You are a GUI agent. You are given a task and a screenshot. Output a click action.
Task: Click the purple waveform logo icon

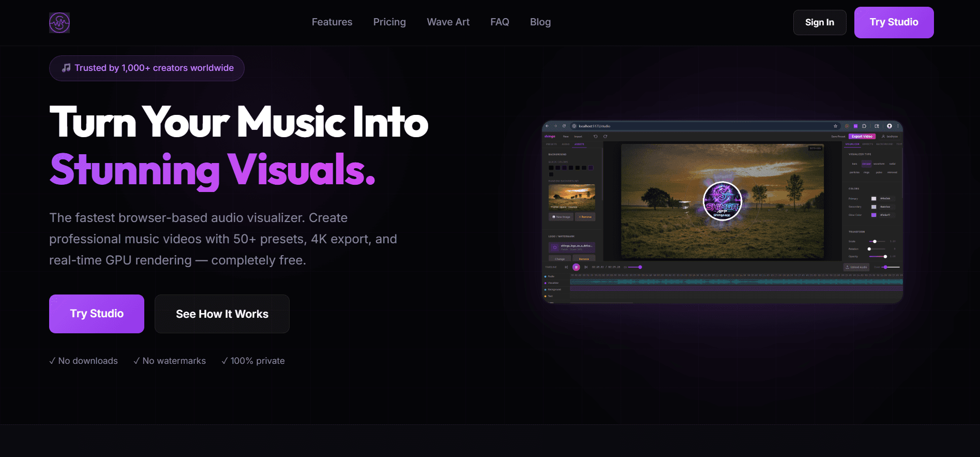click(x=59, y=23)
